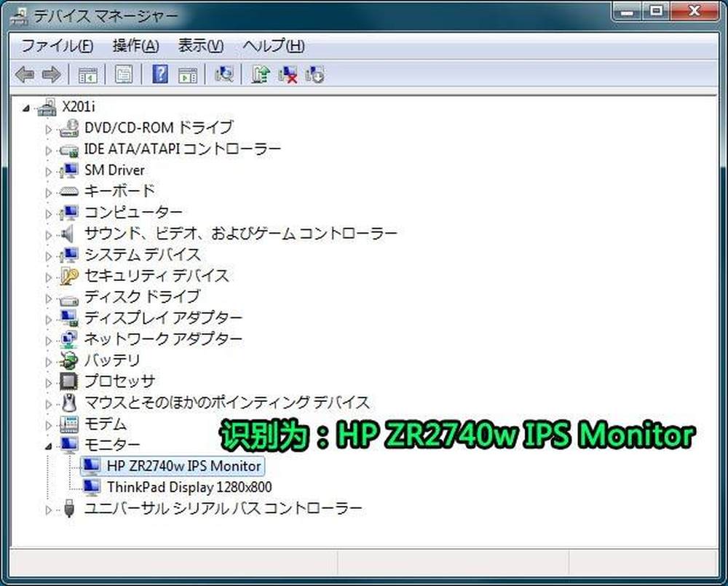Viewport: 728px width, 586px height.
Task: Click the blue Help question mark icon
Action: coord(160,74)
